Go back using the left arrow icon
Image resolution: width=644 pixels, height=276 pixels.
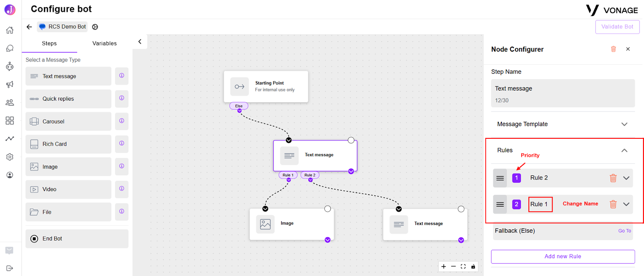[29, 27]
